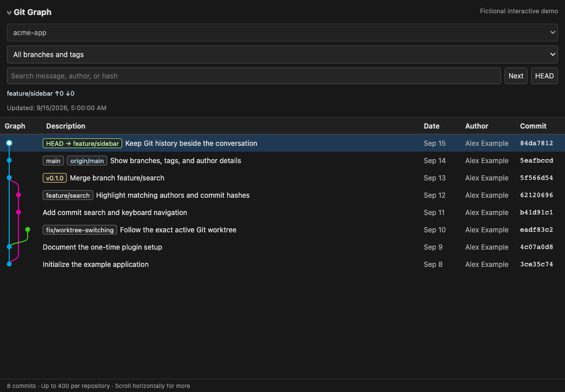Click the Sep 13 date cell
The height and width of the screenshot is (392, 565).
(435, 178)
